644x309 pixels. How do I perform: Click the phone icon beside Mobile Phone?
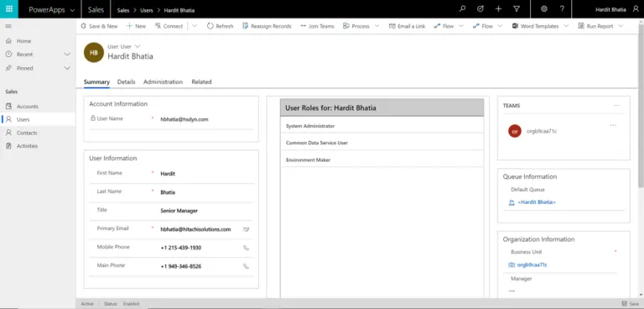click(x=246, y=248)
